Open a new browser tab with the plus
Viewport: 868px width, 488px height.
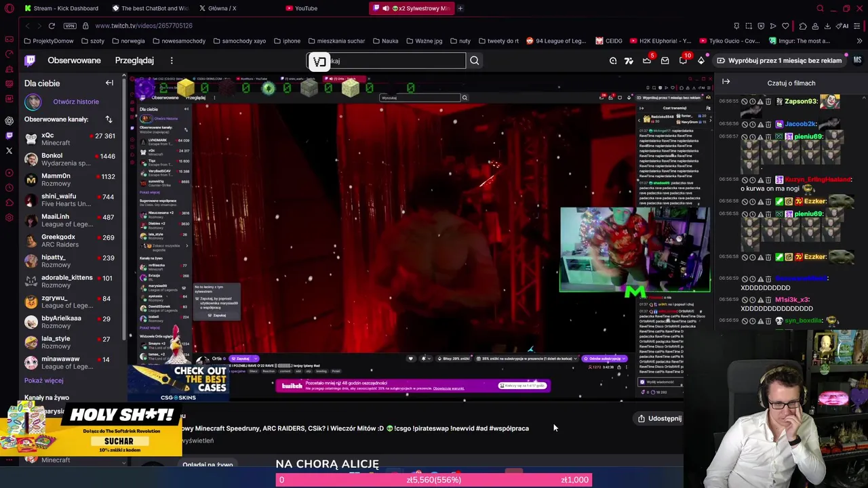coord(460,8)
